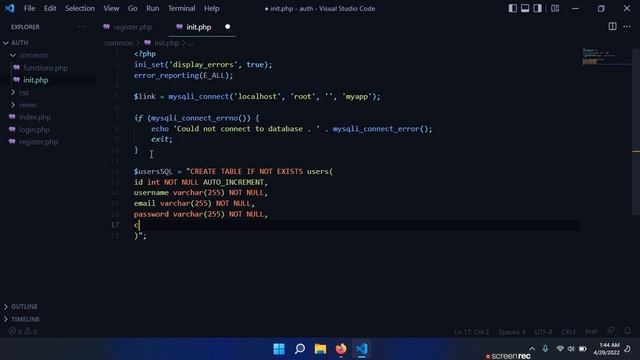Open File Explorer from the taskbar
The width and height of the screenshot is (640, 360).
point(320,349)
